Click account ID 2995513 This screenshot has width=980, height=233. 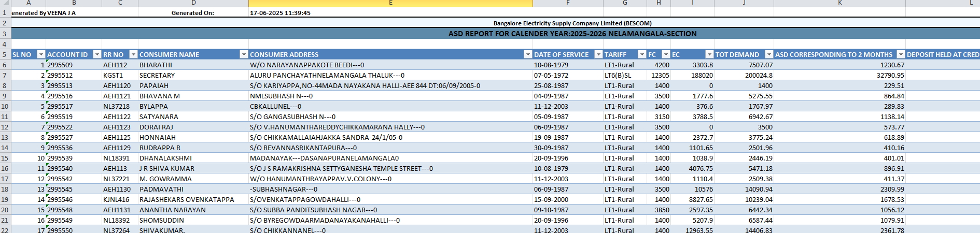coord(60,85)
